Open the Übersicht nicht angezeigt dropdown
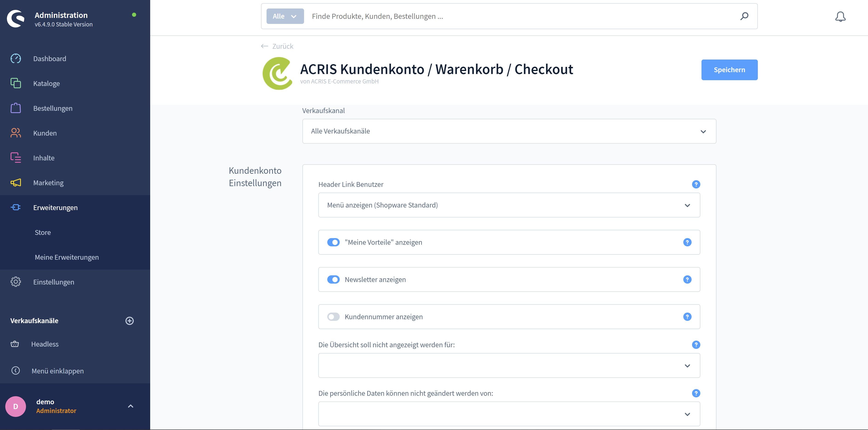868x430 pixels. pos(509,365)
